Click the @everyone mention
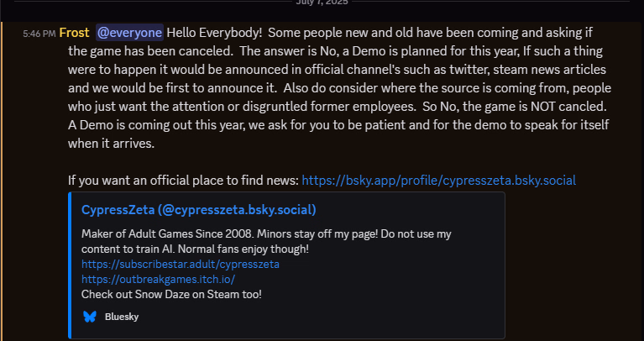 pyautogui.click(x=130, y=33)
